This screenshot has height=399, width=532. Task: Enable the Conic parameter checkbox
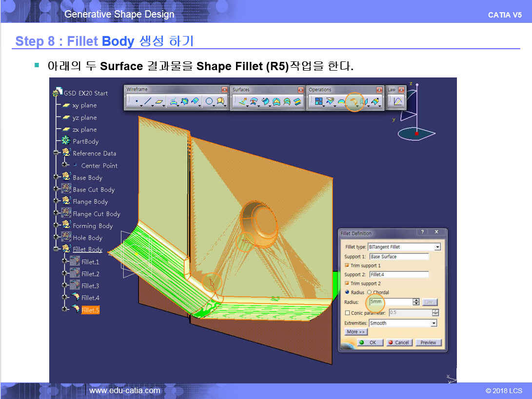click(x=347, y=313)
